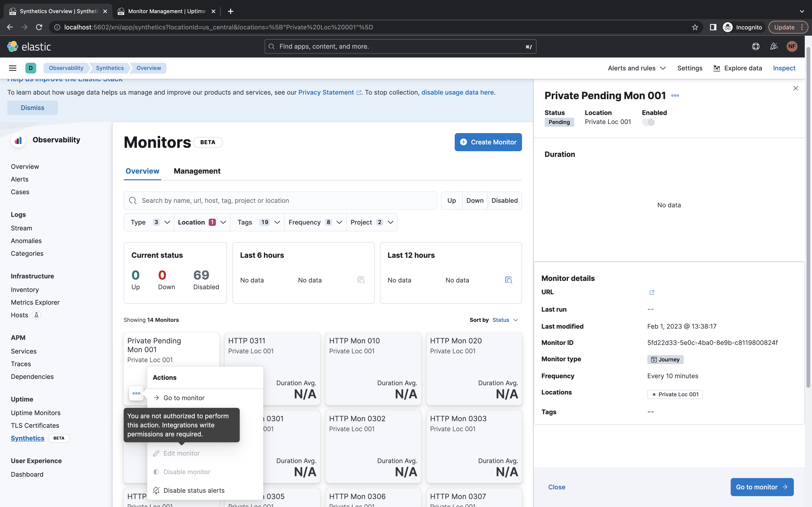Click the monitor search input field
This screenshot has width=812, height=507.
[280, 200]
